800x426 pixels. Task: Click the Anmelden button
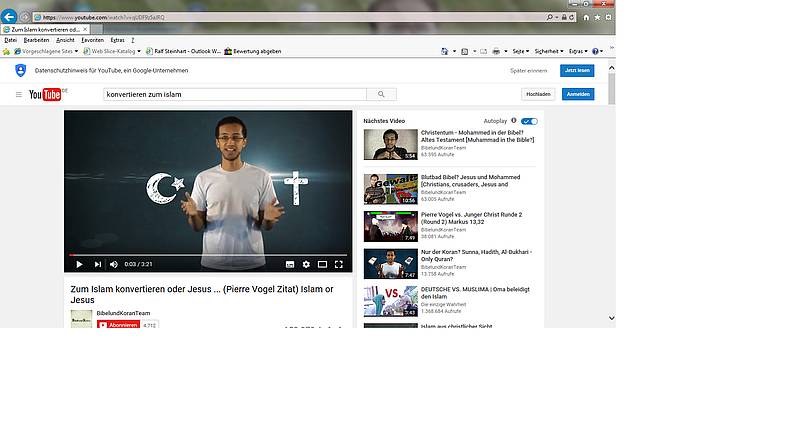pyautogui.click(x=578, y=94)
